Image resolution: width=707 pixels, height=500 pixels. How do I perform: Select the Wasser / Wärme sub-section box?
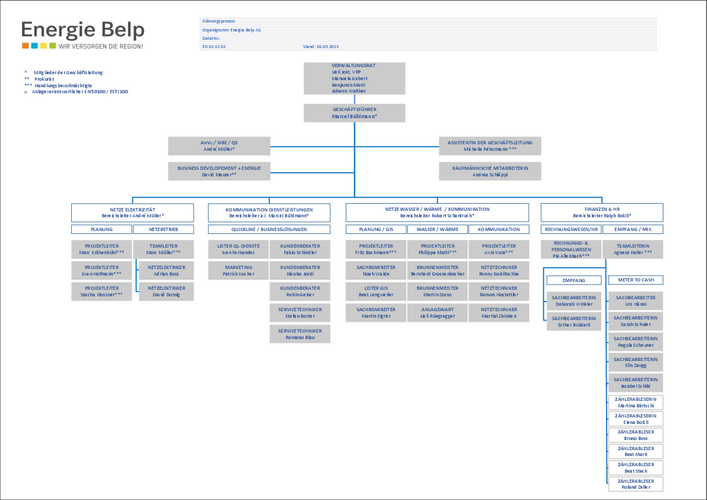[437, 229]
